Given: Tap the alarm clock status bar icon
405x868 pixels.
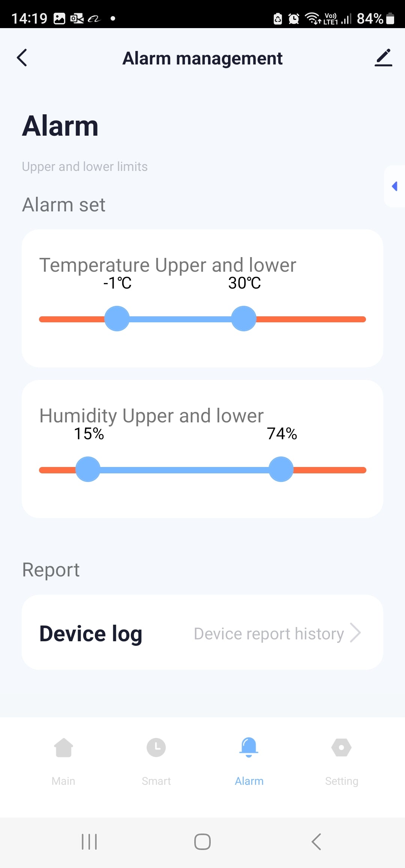Looking at the screenshot, I should pyautogui.click(x=294, y=18).
